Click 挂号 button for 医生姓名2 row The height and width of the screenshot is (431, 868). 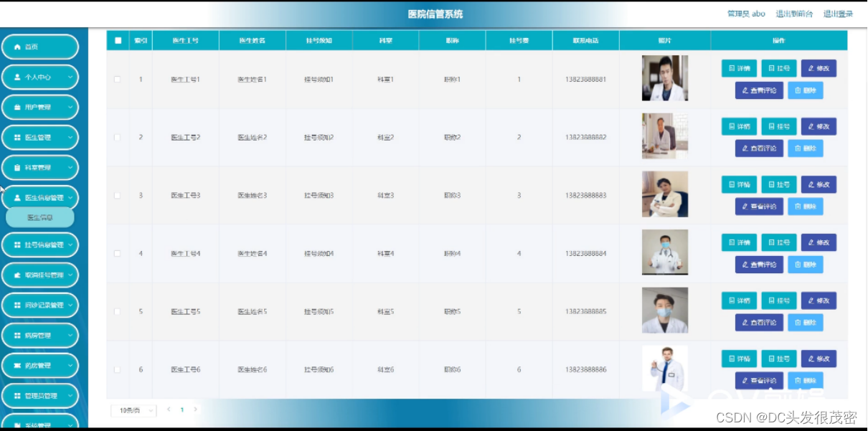point(778,126)
